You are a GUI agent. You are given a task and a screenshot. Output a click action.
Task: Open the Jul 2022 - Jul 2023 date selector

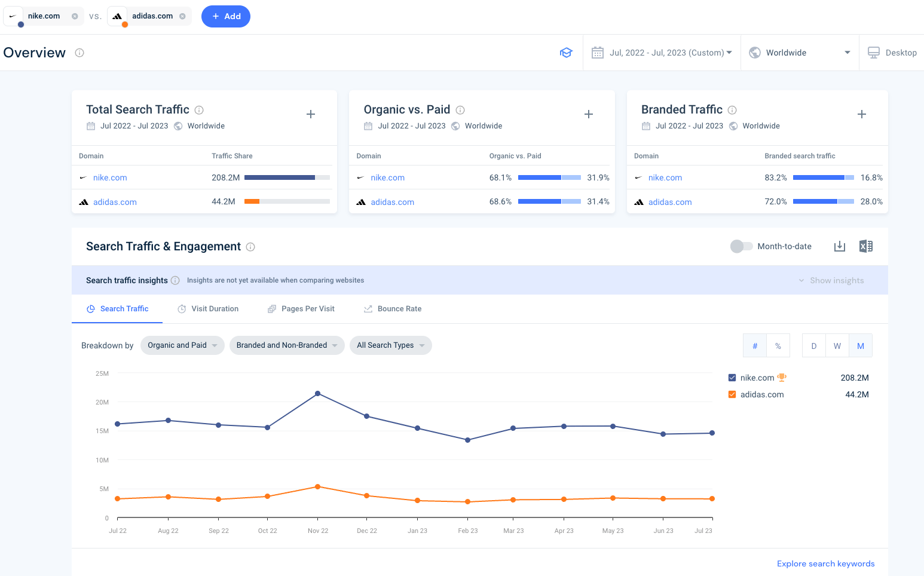coord(662,52)
